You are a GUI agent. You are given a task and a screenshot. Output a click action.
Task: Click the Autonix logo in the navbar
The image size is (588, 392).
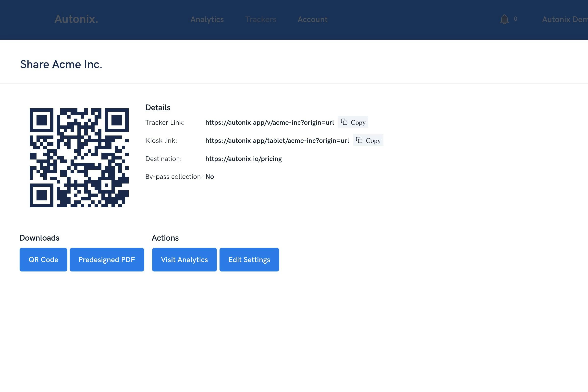[76, 19]
